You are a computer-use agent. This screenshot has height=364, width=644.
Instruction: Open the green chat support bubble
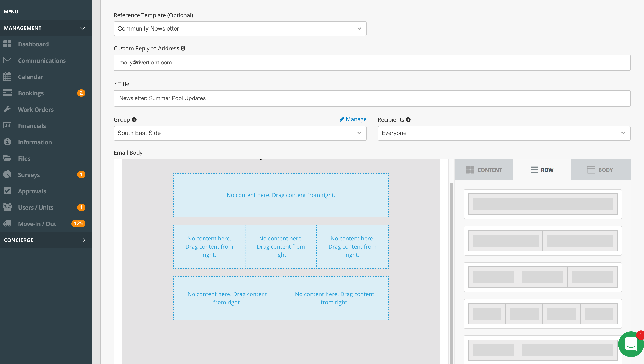coord(631,344)
